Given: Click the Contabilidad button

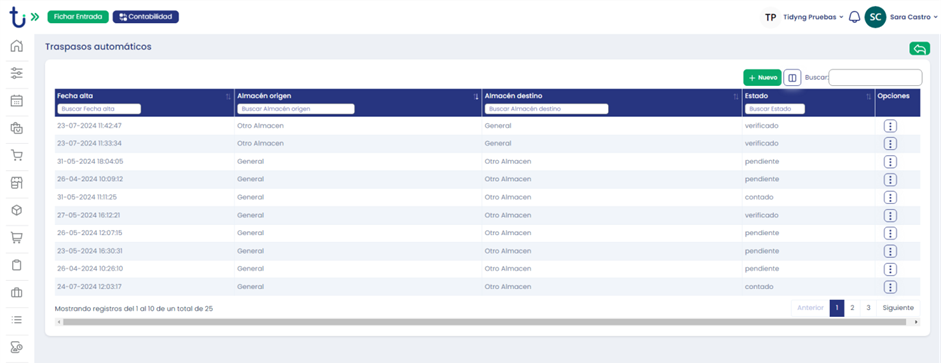Looking at the screenshot, I should tap(146, 17).
